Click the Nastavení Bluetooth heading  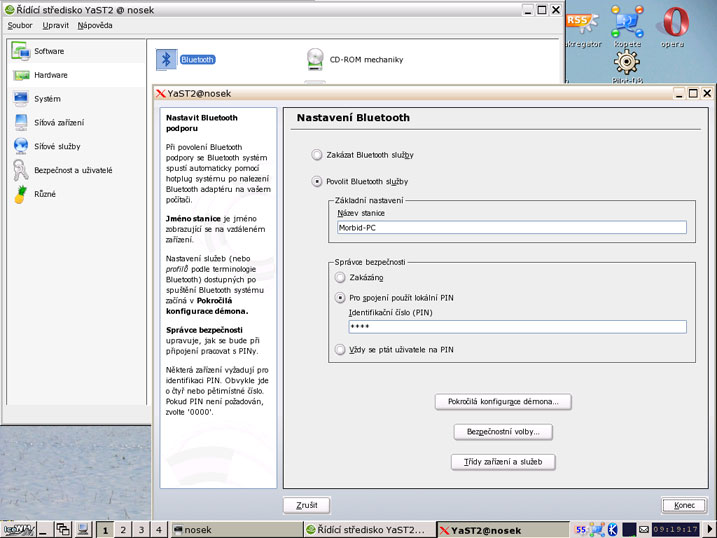point(353,117)
